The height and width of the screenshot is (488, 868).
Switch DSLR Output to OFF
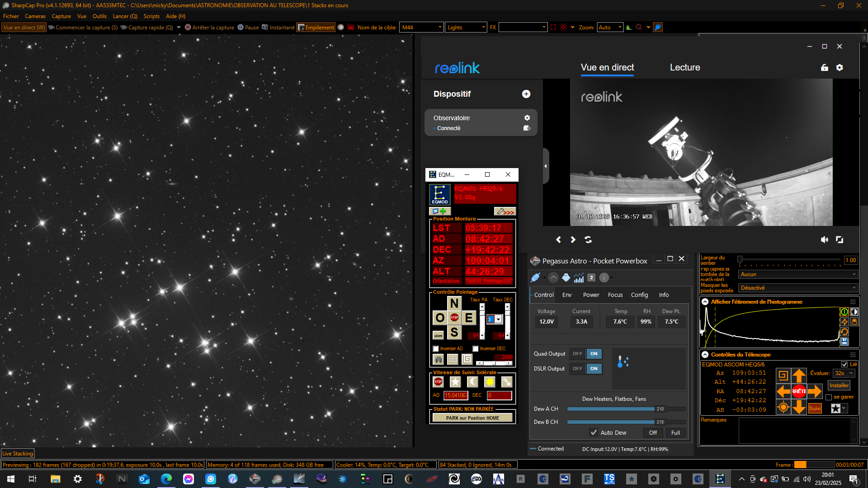pyautogui.click(x=577, y=369)
